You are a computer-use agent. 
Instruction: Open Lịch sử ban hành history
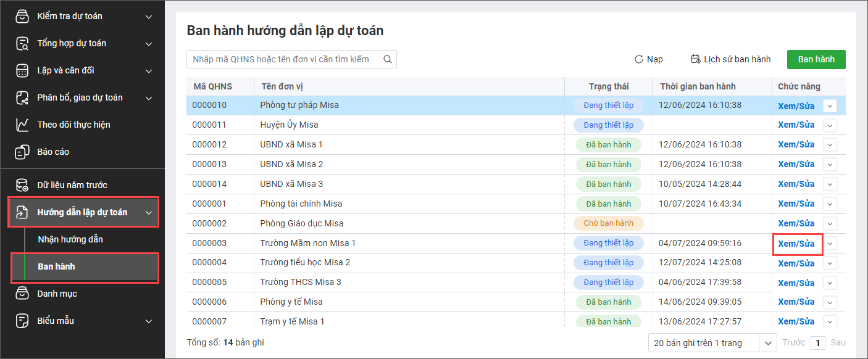(x=731, y=59)
